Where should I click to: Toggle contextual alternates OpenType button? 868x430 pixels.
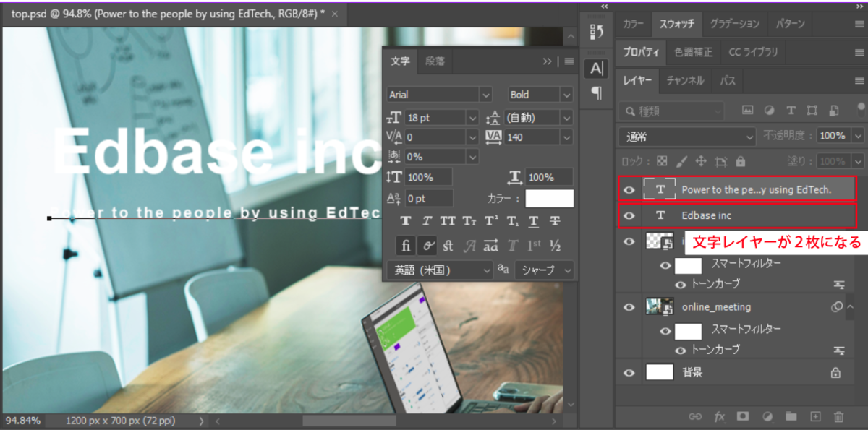[x=427, y=246]
